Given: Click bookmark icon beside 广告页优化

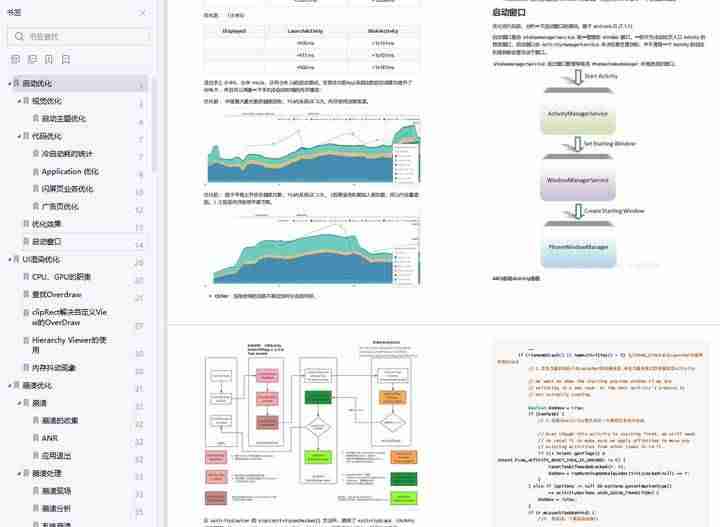Looking at the screenshot, I should point(36,207).
